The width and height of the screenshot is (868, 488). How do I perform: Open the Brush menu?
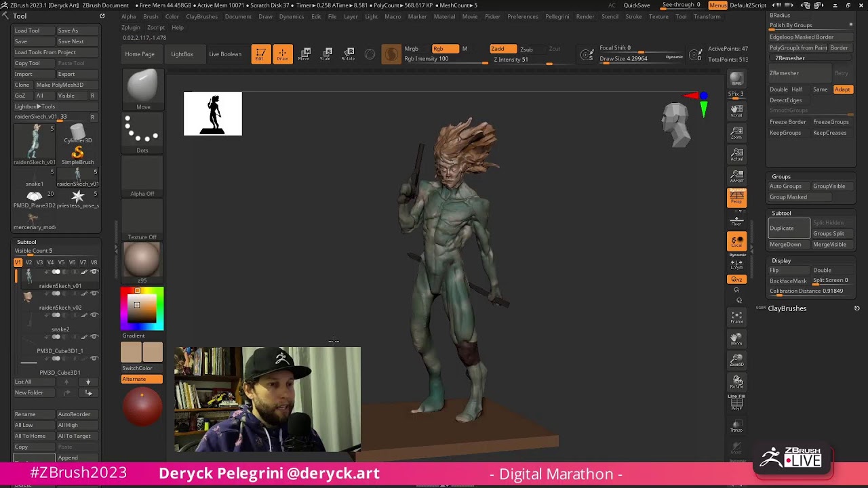[x=151, y=16]
